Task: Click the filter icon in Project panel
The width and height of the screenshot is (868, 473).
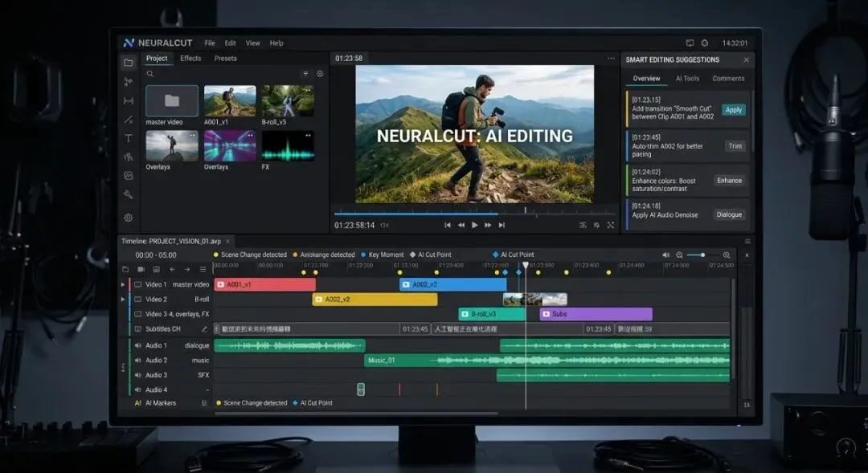Action: coord(305,74)
